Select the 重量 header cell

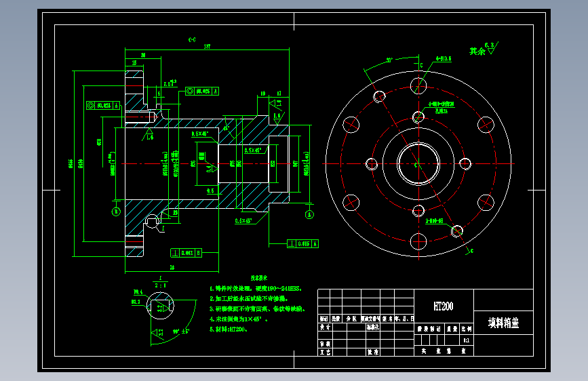tap(452, 329)
